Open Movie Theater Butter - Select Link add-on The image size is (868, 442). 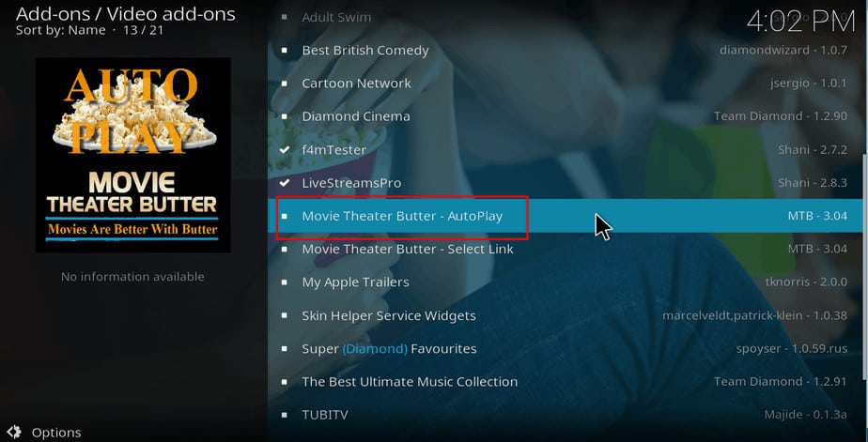[407, 250]
